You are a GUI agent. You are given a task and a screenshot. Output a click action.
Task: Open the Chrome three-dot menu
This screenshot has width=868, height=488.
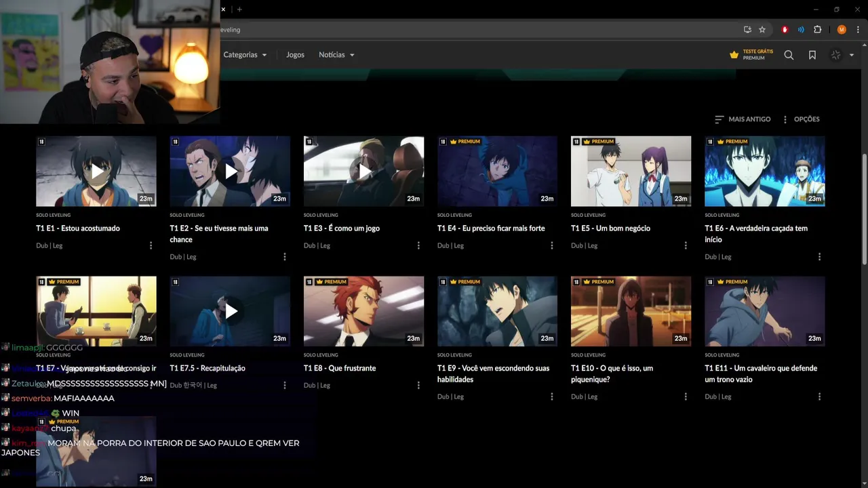tap(858, 30)
